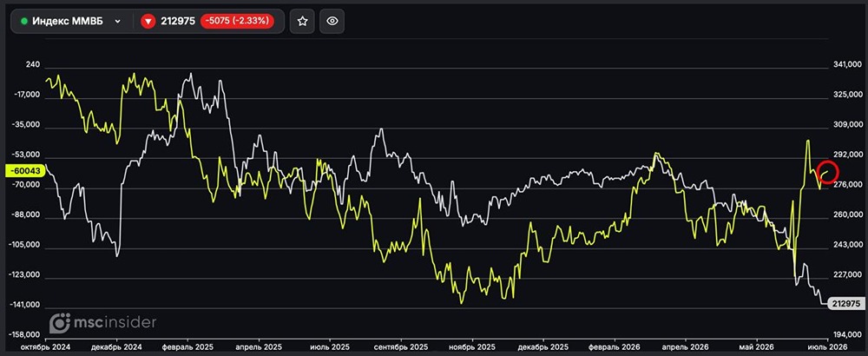Click the октябрь 2024 date label
The width and height of the screenshot is (868, 356).
45,346
